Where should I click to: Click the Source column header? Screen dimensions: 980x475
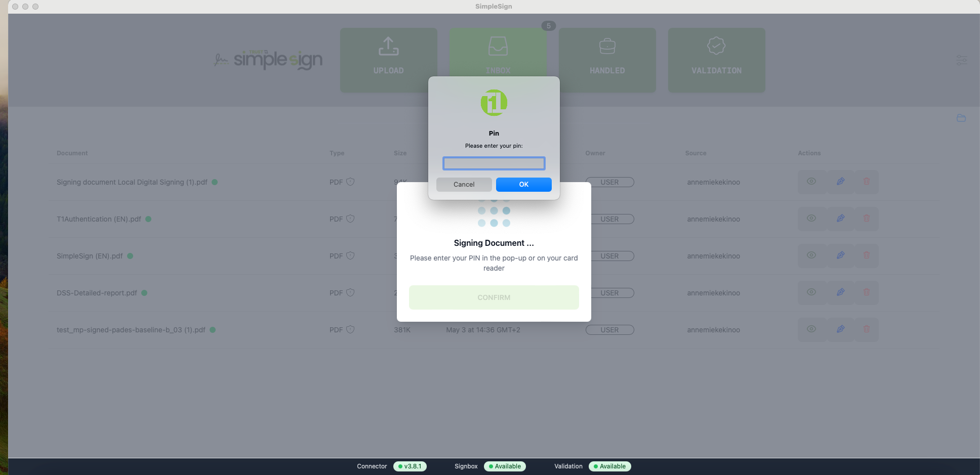(696, 153)
